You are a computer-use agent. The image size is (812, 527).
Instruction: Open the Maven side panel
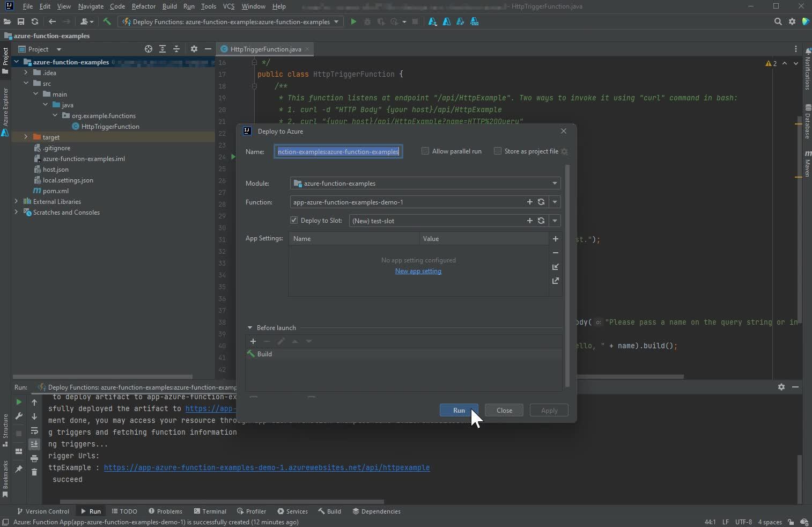pyautogui.click(x=807, y=164)
